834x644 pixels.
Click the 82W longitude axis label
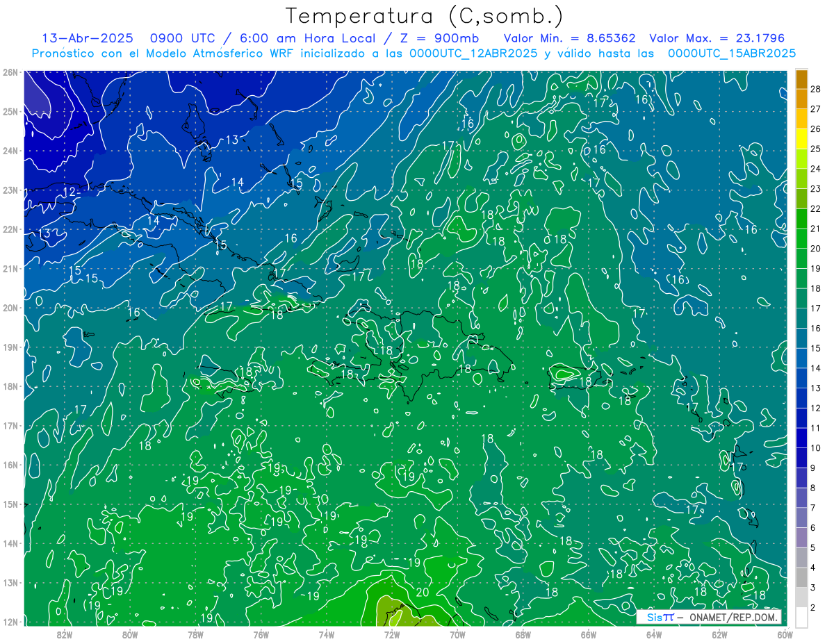64,634
